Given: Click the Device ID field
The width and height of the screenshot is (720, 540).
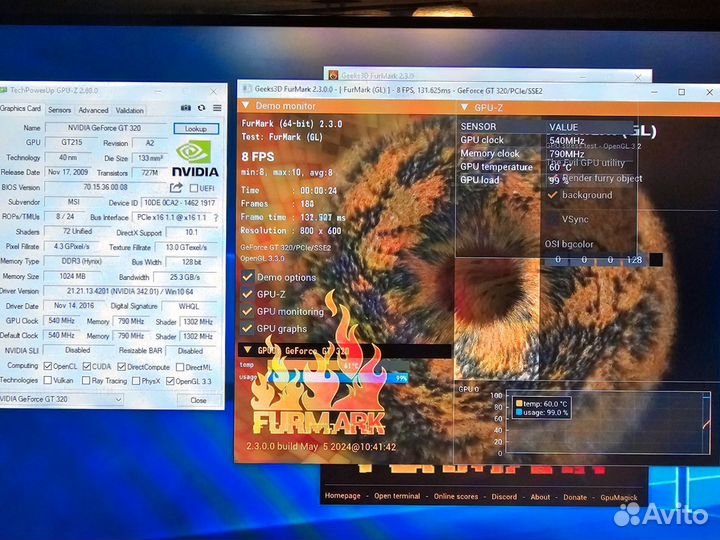Looking at the screenshot, I should point(180,202).
